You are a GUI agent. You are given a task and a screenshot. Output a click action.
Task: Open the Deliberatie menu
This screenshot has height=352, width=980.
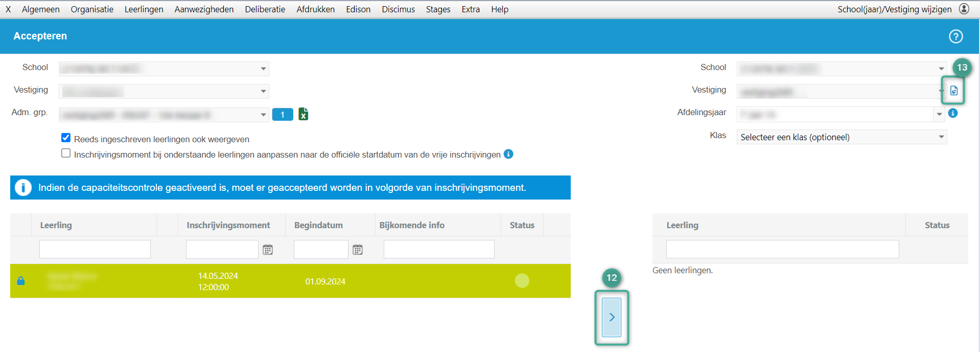click(265, 9)
